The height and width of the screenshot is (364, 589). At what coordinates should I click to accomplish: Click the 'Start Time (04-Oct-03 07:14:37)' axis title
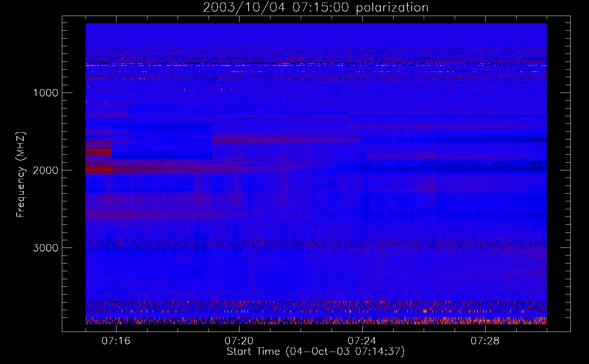pyautogui.click(x=316, y=352)
